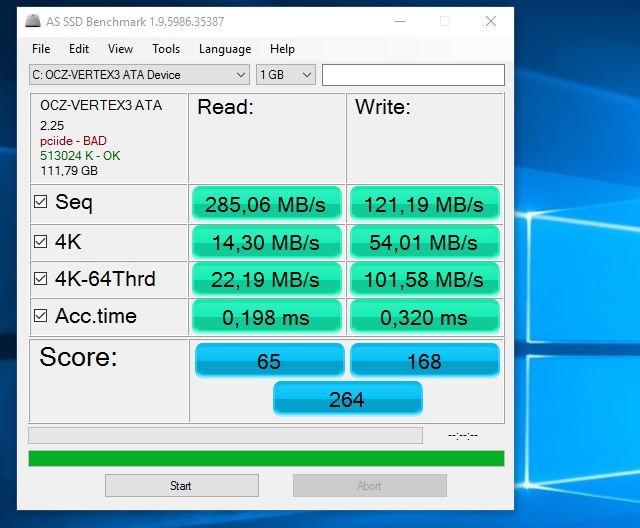Click the AS SSD Benchmark title bar icon
The image size is (640, 528).
[x=33, y=21]
